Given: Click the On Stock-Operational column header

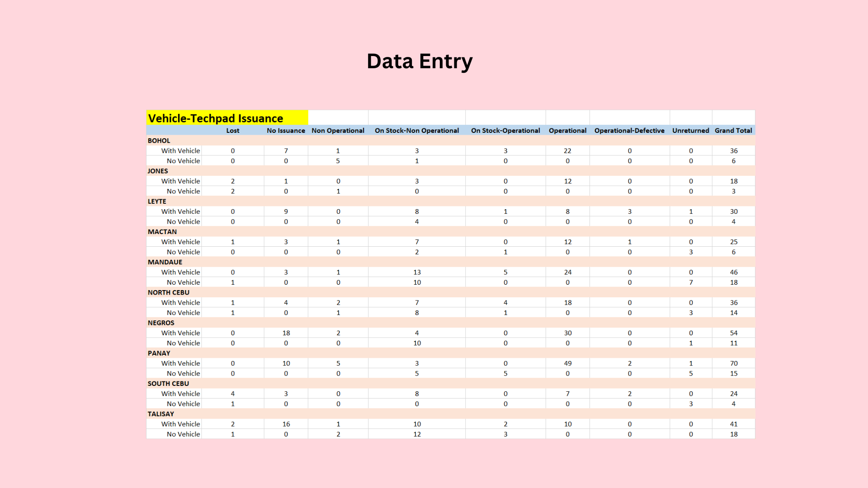Looking at the screenshot, I should (505, 131).
